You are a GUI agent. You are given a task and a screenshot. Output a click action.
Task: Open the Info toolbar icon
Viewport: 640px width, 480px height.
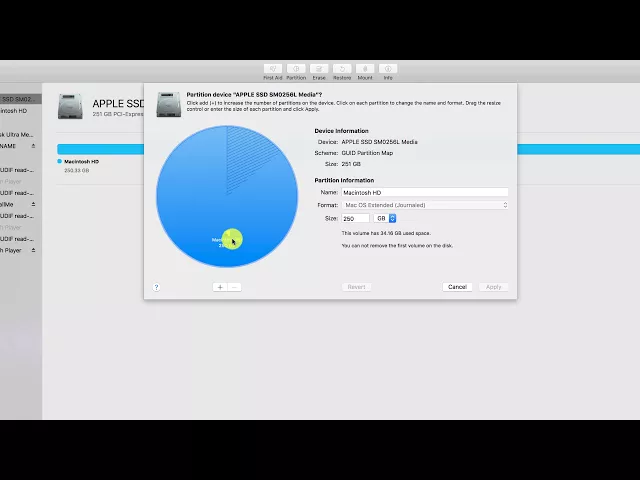tap(388, 69)
